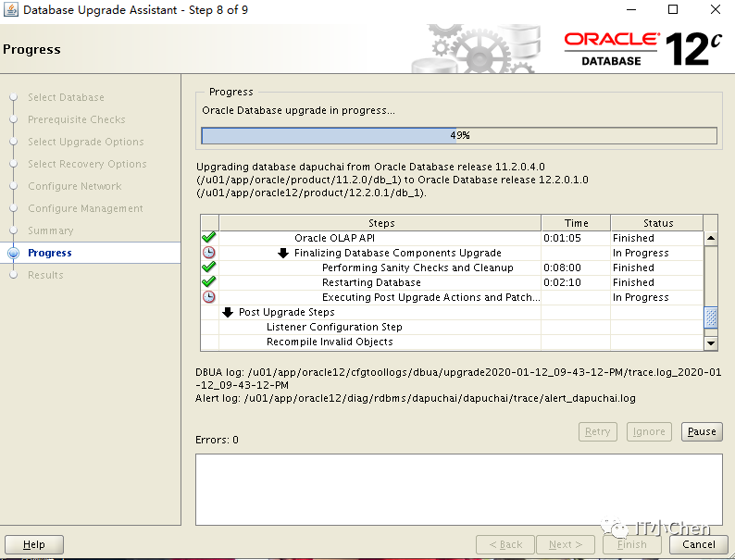The image size is (735, 560).
Task: Click the steps table scroll up arrow
Action: point(711,238)
